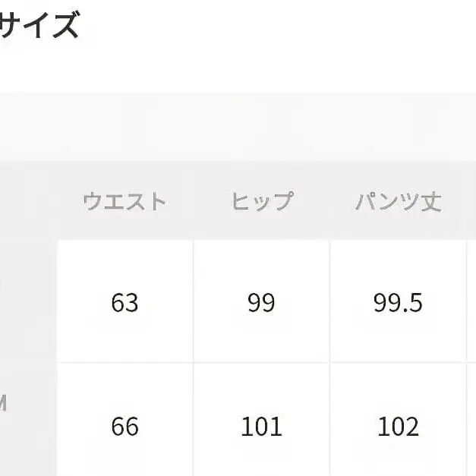Click the empty corner cell left of ウエスト

(27, 202)
